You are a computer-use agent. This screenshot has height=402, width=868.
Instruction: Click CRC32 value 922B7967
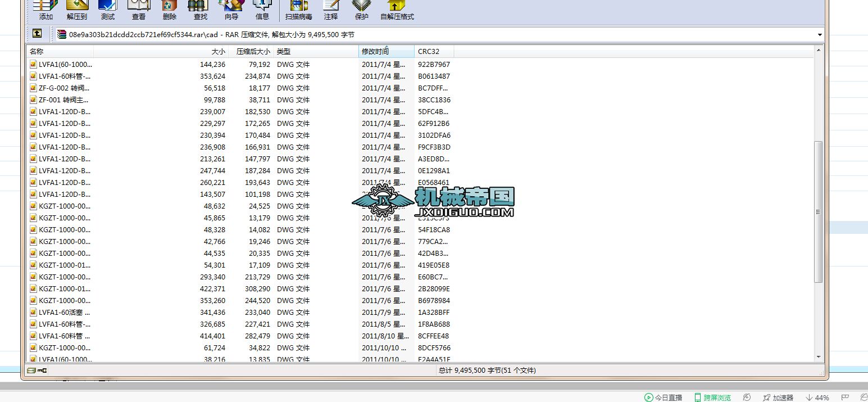pos(434,65)
